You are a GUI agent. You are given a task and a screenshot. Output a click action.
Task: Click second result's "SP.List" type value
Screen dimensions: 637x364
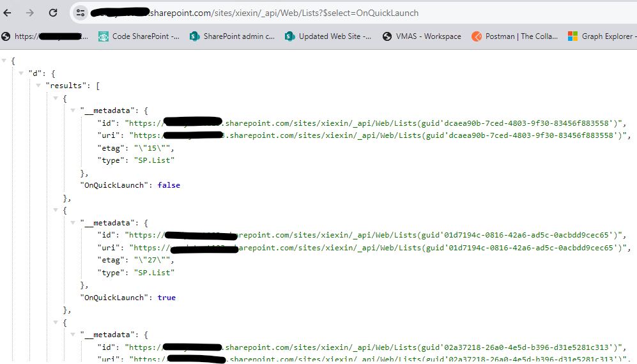coord(155,273)
